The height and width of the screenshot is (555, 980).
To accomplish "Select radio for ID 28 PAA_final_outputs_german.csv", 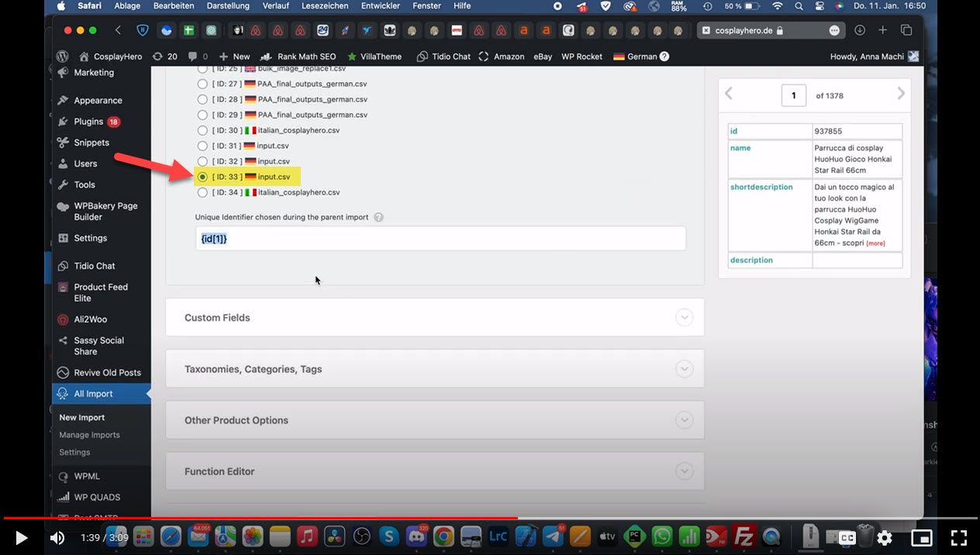I will coord(202,99).
